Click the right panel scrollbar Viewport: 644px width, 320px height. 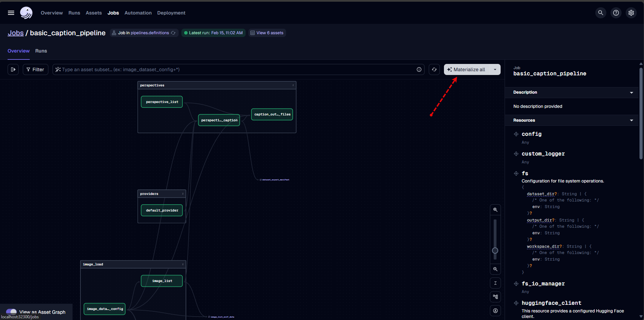tap(641, 113)
